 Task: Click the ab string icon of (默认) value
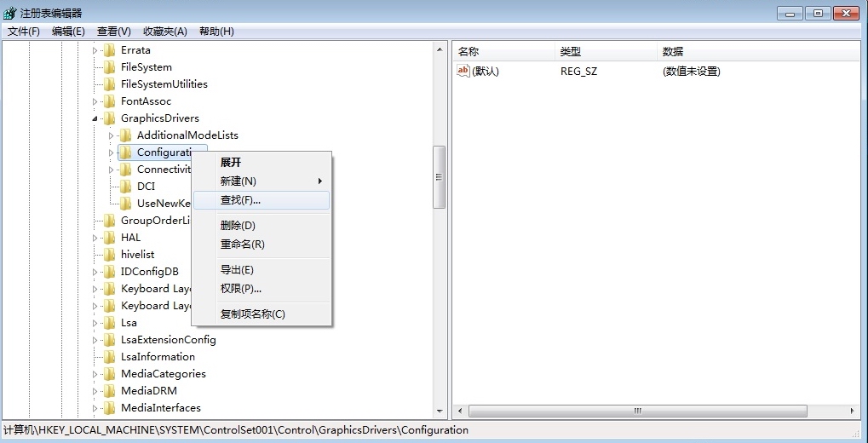pyautogui.click(x=463, y=72)
